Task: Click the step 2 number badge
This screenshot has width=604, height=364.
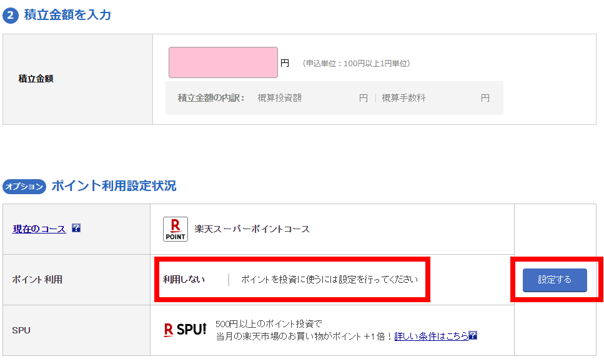Action: (x=11, y=16)
